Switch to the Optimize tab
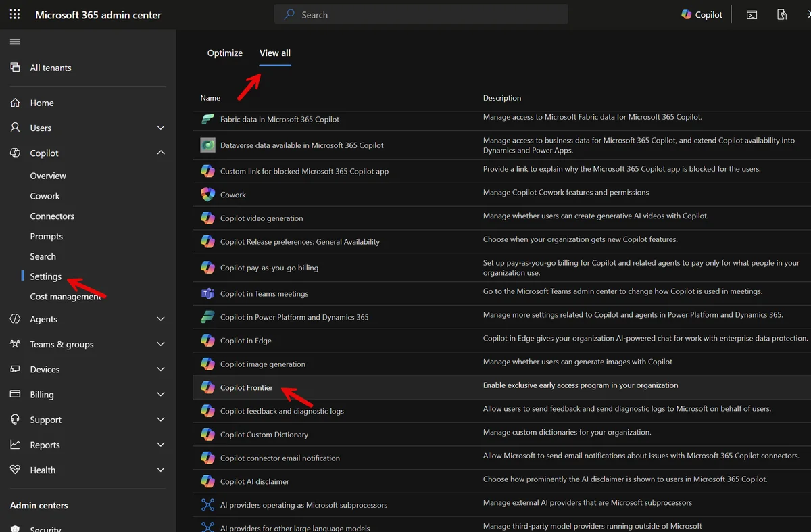Image resolution: width=811 pixels, height=532 pixels. 225,53
